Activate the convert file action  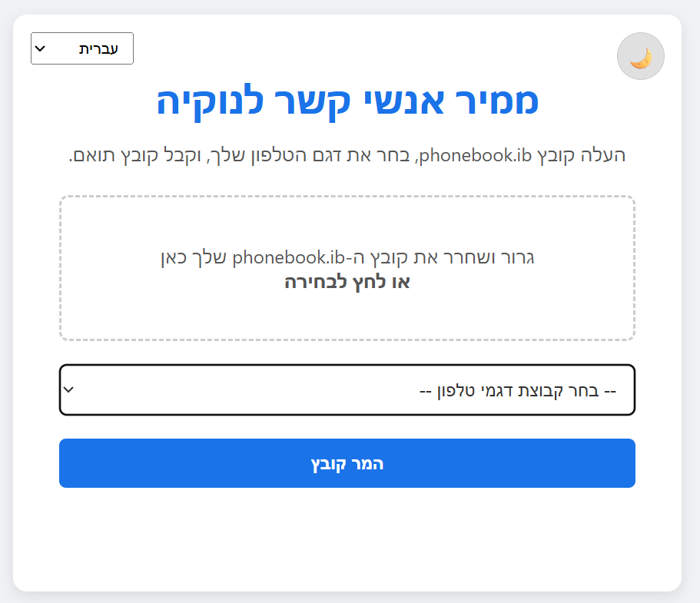347,462
